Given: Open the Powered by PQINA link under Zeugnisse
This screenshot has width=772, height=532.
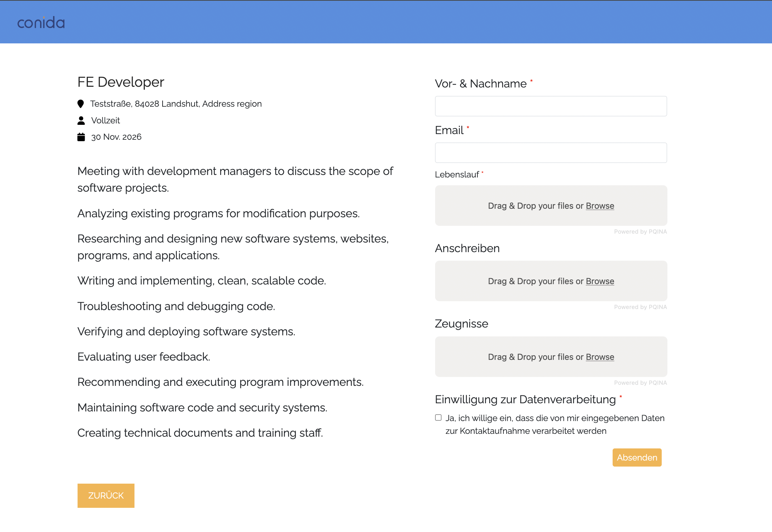Looking at the screenshot, I should coord(640,383).
